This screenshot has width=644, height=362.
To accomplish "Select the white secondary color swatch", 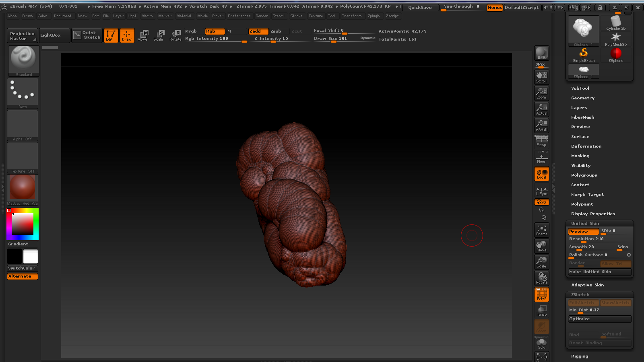I will 30,256.
